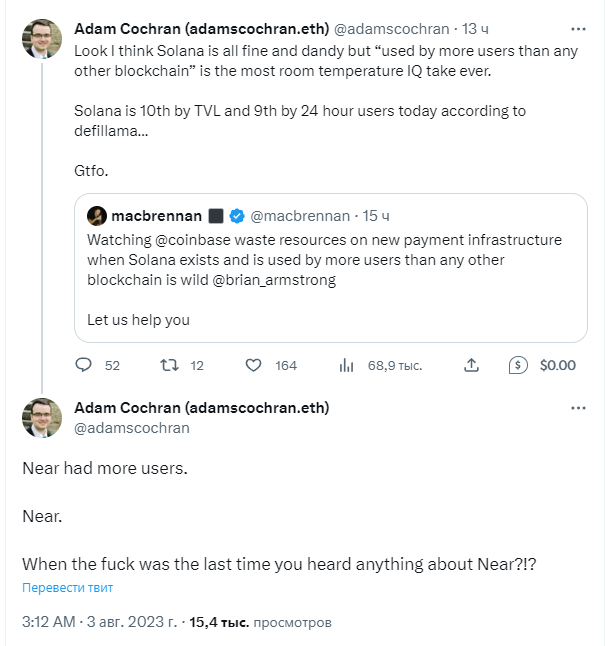Screen dimensions: 605x646
Task: Click the share upload icon
Action: (x=471, y=365)
